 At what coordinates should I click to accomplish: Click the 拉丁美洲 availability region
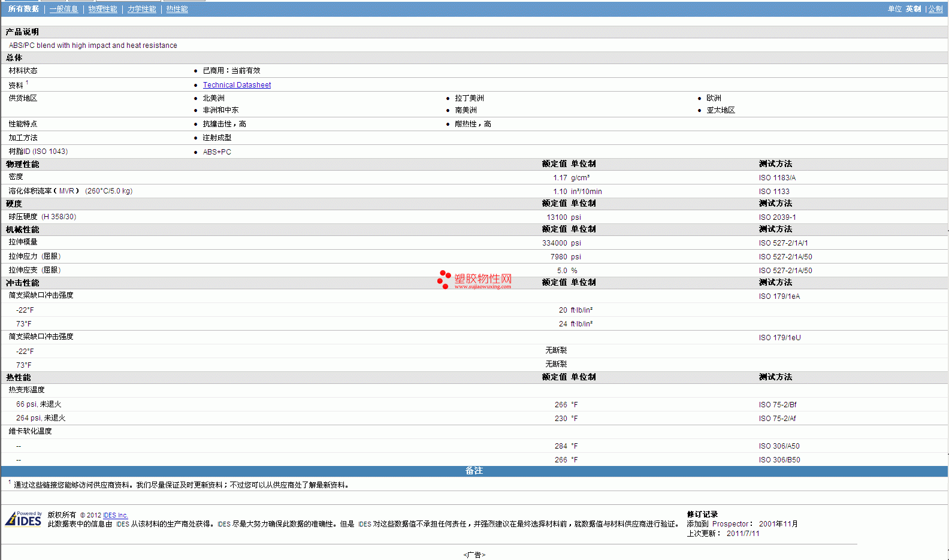(x=469, y=98)
